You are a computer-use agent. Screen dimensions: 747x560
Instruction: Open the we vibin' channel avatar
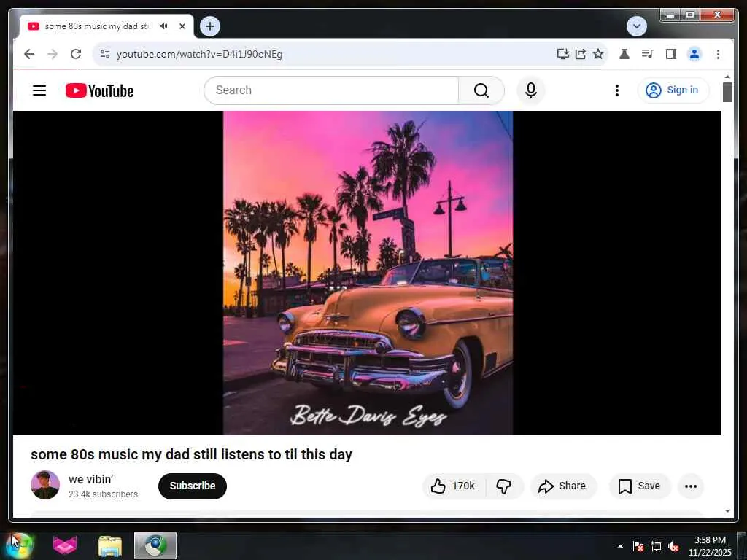pos(45,485)
